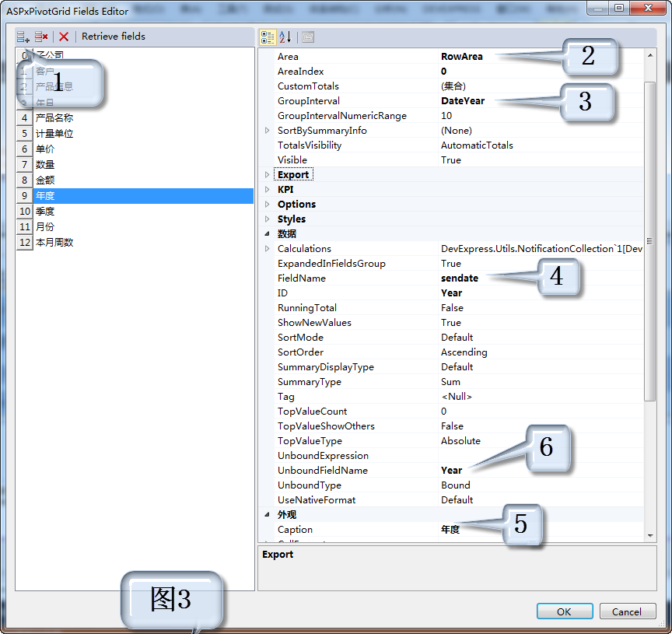Viewport: 672px width, 634px height.
Task: Click the SummaryType Sum value
Action: tap(450, 381)
